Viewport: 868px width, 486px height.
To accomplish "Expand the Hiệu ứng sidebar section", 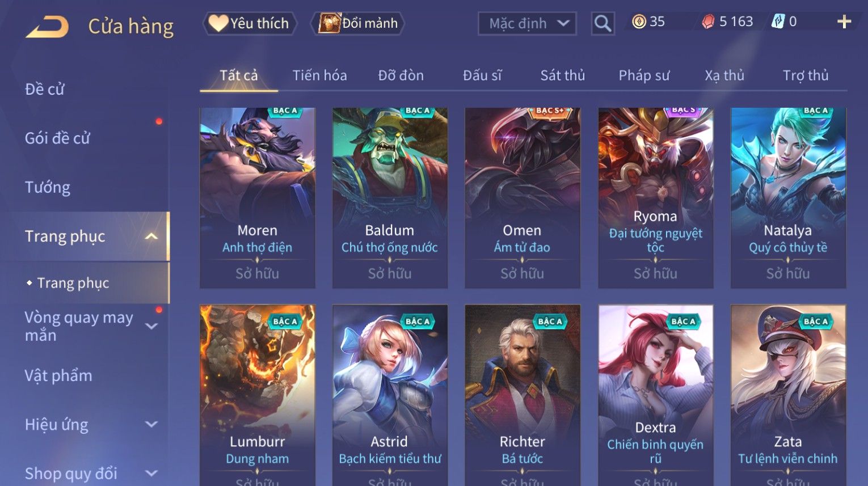I will click(151, 424).
